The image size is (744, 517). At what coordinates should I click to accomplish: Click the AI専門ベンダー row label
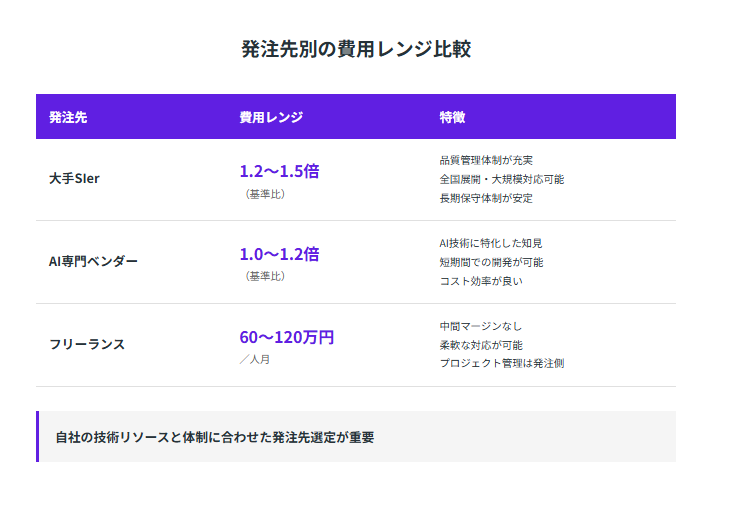point(93,261)
